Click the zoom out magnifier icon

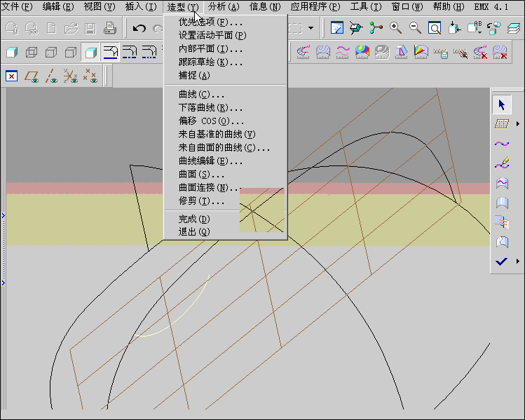coord(415,28)
